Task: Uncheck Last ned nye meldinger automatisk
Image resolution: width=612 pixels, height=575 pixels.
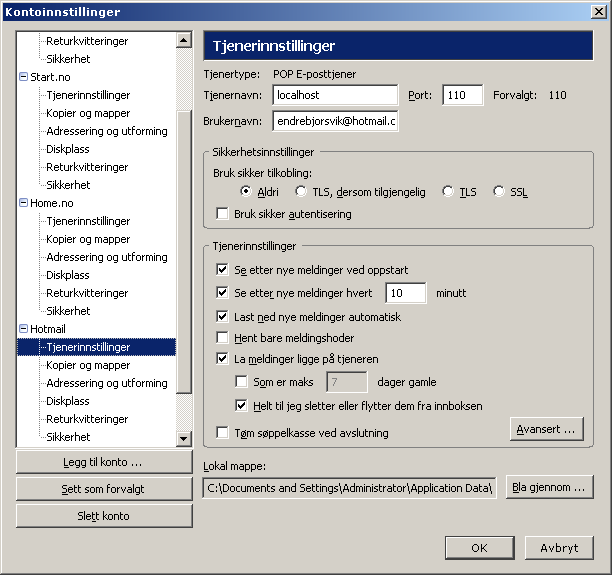Action: (222, 317)
